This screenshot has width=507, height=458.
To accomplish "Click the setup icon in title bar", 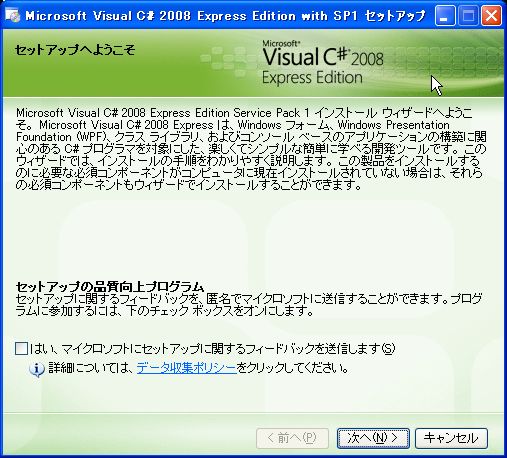I will [13, 15].
